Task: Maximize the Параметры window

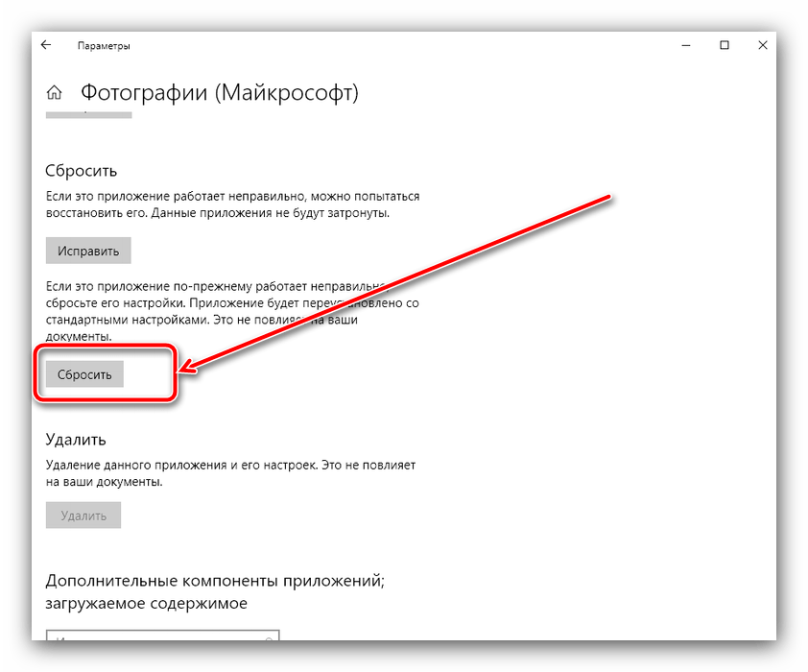Action: point(725,45)
